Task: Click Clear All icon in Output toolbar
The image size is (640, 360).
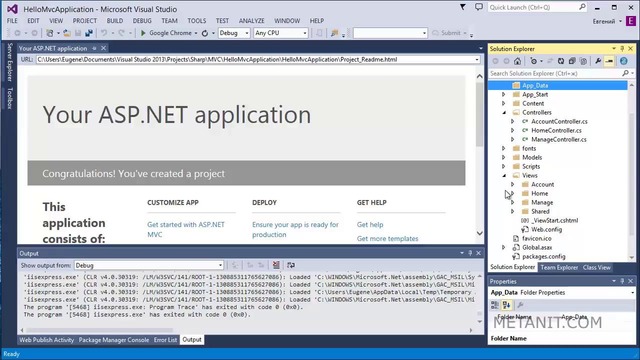Action: click(276, 265)
